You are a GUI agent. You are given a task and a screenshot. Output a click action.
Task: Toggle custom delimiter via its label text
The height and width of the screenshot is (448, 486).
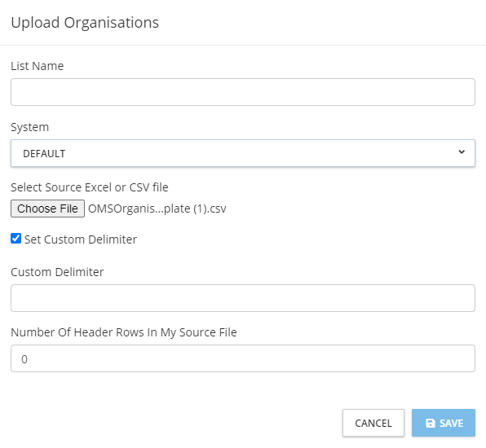coord(81,239)
